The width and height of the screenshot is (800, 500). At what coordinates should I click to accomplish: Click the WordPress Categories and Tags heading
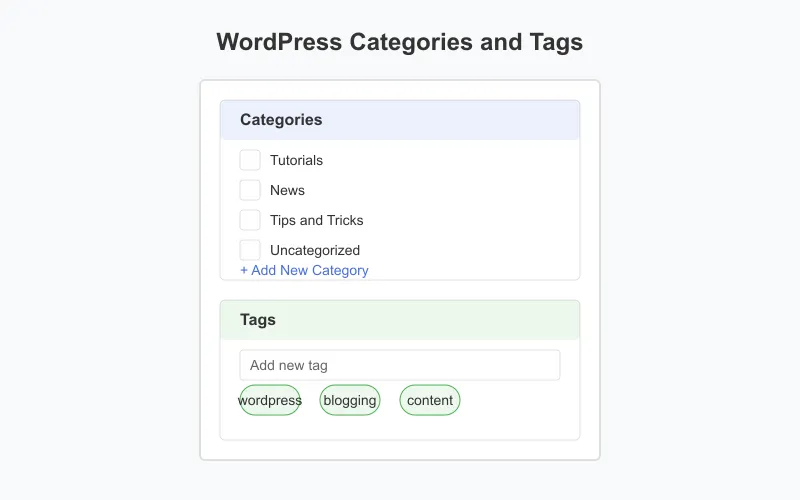[x=399, y=42]
